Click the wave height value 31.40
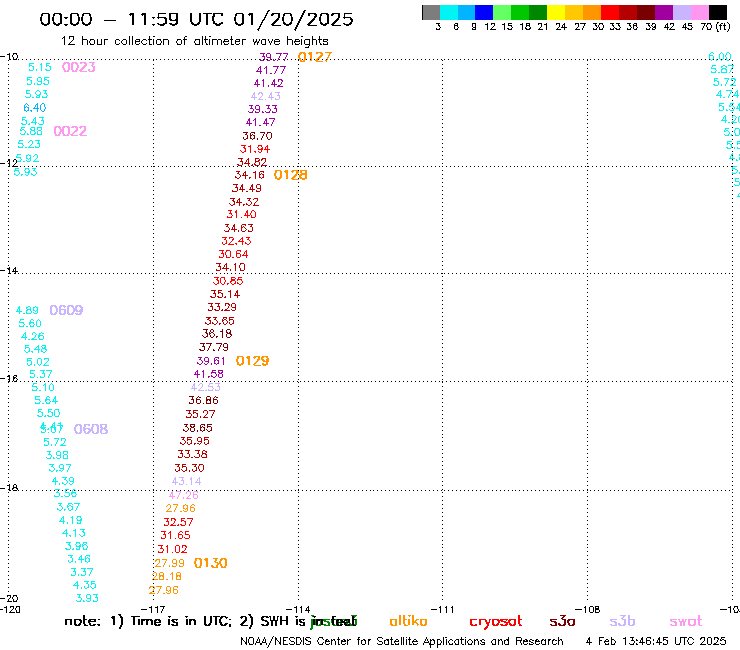The height and width of the screenshot is (650, 740). (242, 214)
